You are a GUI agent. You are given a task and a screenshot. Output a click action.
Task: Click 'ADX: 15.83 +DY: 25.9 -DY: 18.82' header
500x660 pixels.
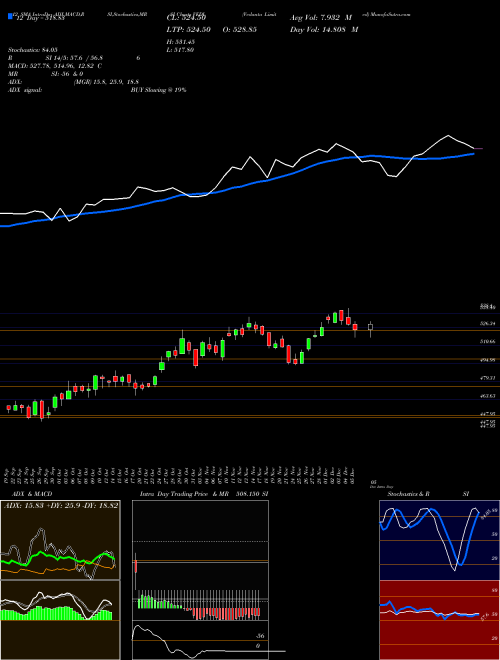61,505
